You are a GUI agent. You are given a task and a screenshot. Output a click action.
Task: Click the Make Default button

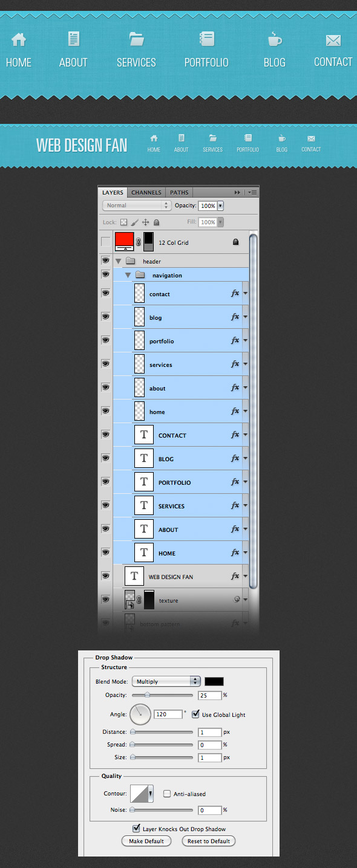pyautogui.click(x=146, y=841)
